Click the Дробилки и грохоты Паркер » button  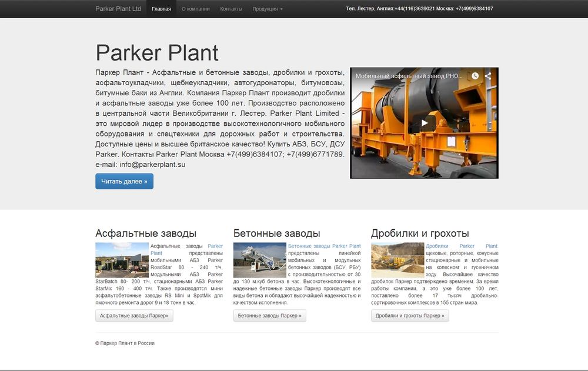click(410, 316)
